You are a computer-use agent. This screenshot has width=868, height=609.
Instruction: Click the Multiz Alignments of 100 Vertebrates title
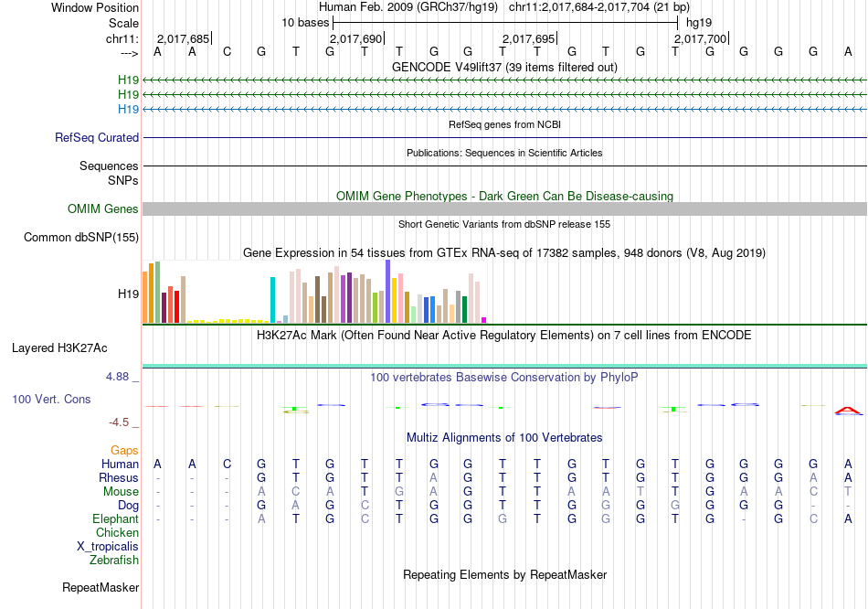[504, 438]
